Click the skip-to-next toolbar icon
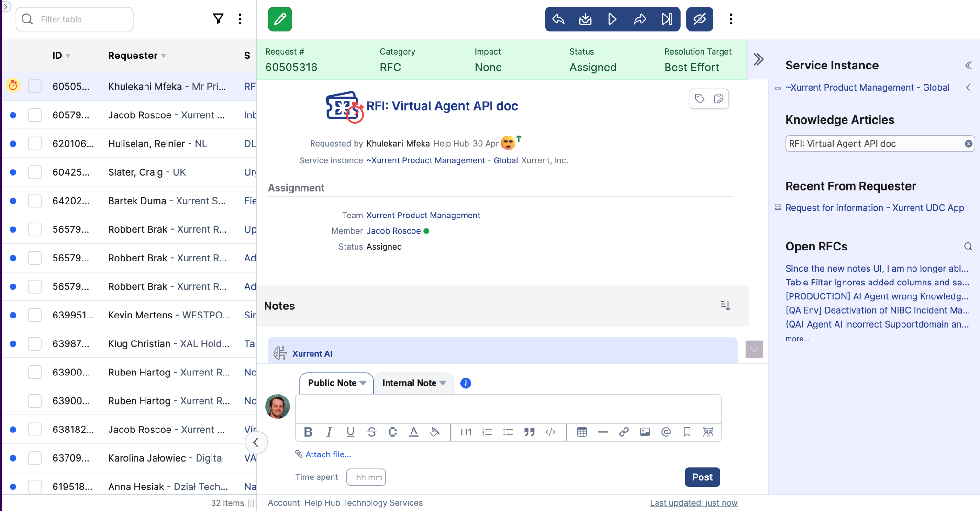 click(667, 19)
